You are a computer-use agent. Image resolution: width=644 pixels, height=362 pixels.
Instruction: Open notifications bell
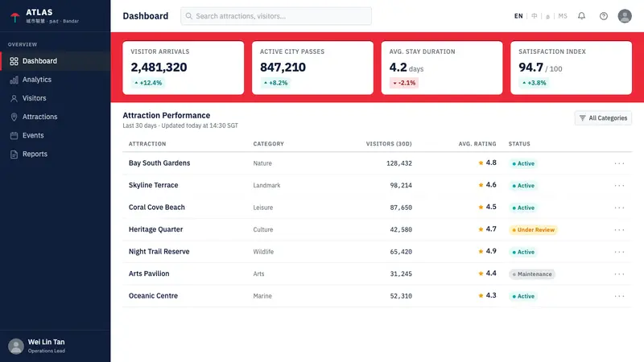[x=581, y=16]
